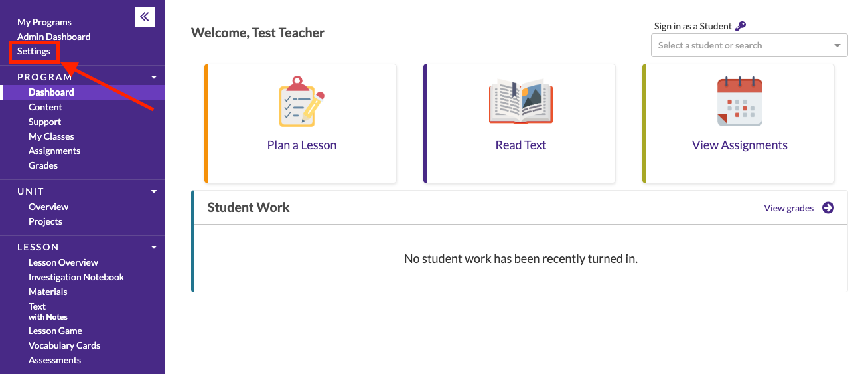Open the student selector dropdown arrow
This screenshot has height=374, width=868.
(837, 46)
